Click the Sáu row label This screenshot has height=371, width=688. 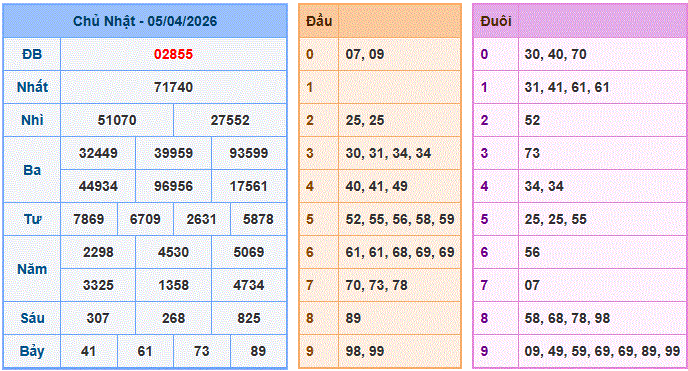pyautogui.click(x=32, y=318)
